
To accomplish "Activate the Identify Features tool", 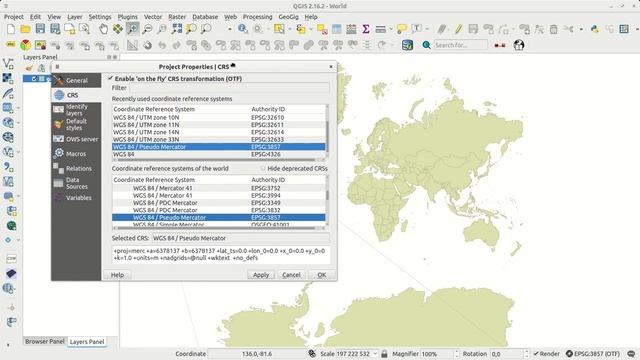I will point(243,29).
